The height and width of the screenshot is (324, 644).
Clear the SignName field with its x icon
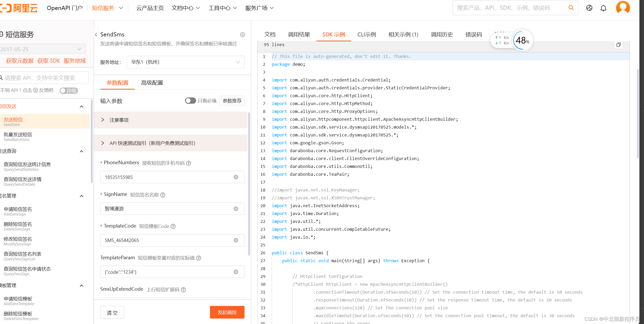(236, 209)
